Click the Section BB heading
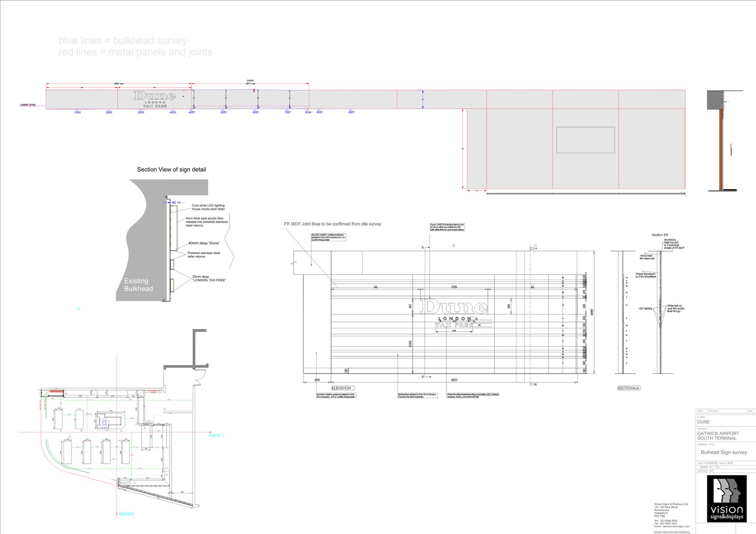 [660, 235]
